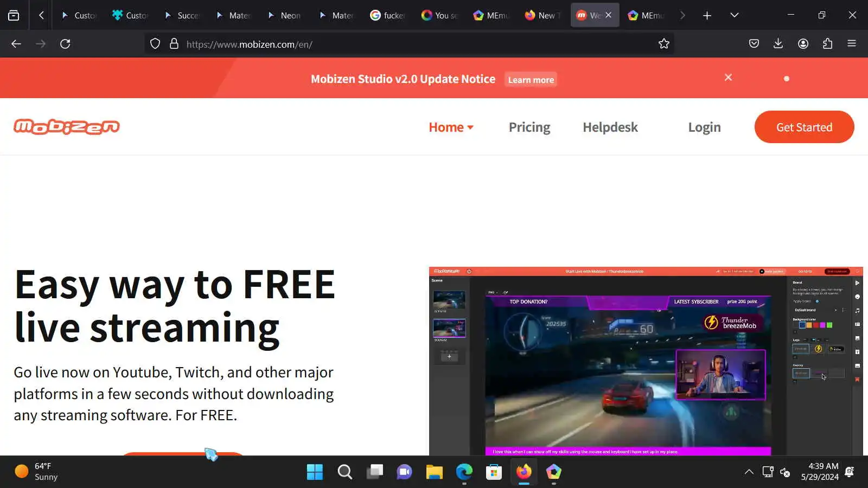Viewport: 868px width, 488px height.
Task: Open Firefox View from the tab bar
Action: coord(14,15)
